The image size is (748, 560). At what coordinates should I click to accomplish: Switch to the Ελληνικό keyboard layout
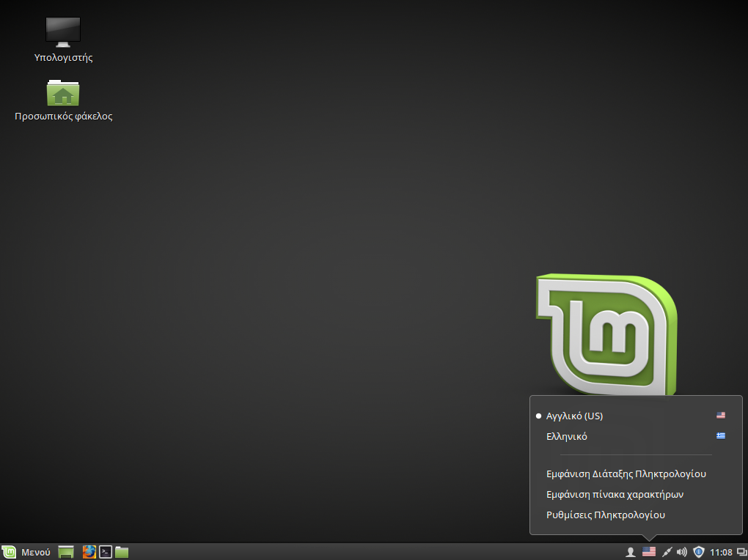tap(636, 436)
